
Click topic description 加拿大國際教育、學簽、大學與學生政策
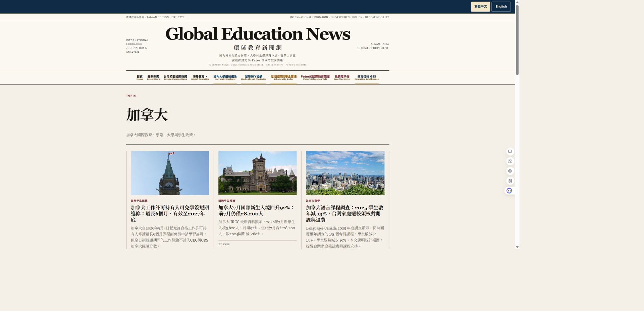[161, 135]
